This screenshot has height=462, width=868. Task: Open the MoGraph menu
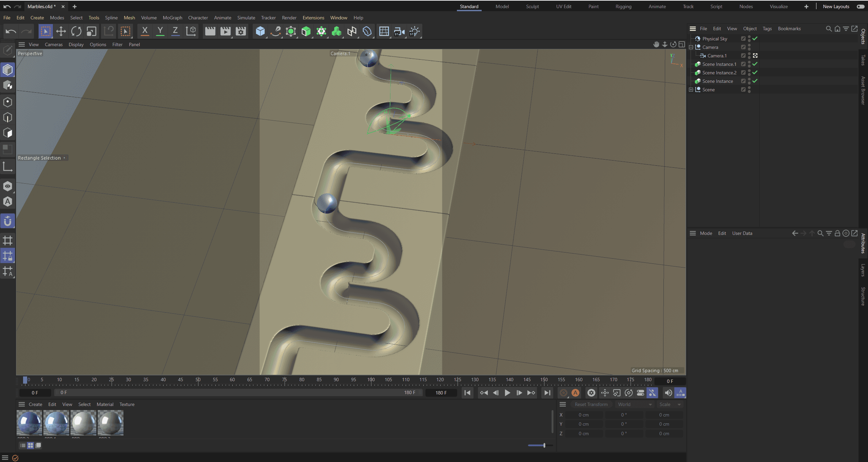coord(172,18)
